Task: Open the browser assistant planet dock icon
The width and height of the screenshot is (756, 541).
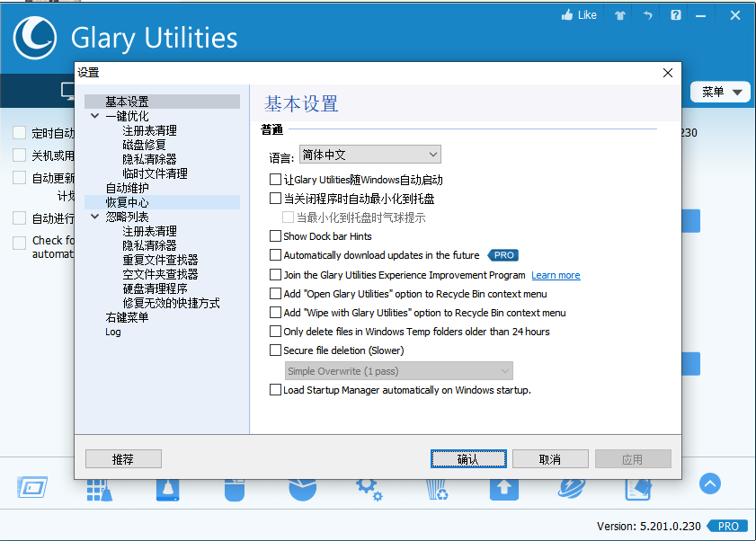Action: [572, 489]
